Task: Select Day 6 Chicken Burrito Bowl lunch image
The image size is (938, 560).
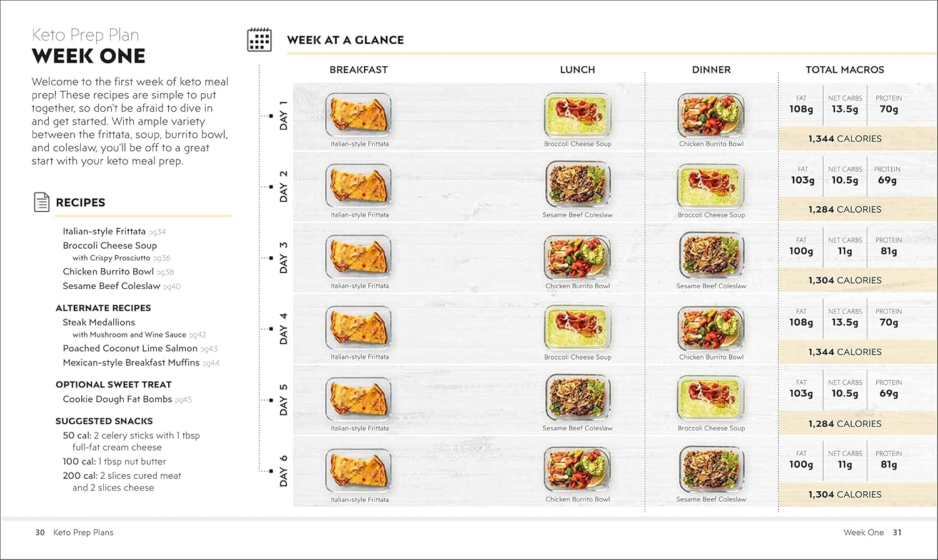Action: pos(577,469)
